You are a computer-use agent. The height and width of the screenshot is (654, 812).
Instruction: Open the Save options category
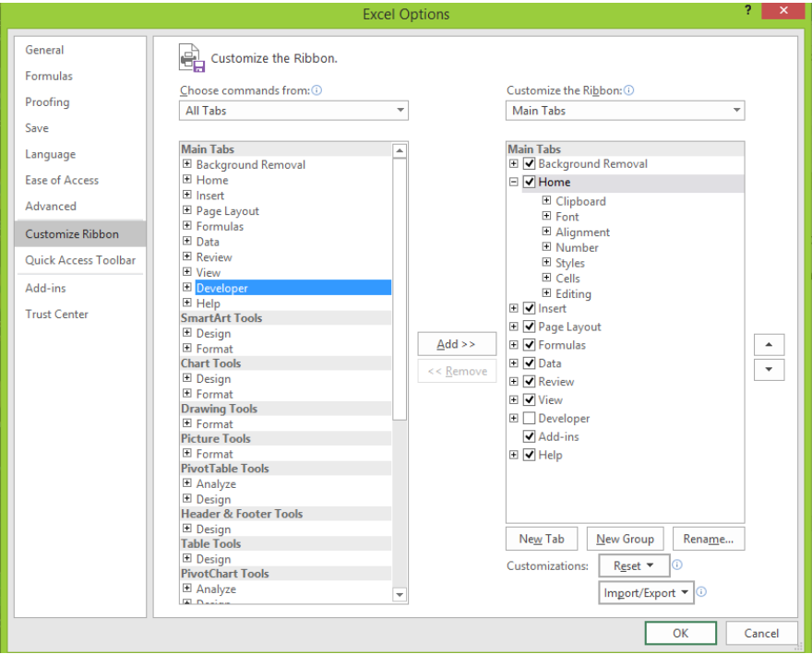pos(37,128)
